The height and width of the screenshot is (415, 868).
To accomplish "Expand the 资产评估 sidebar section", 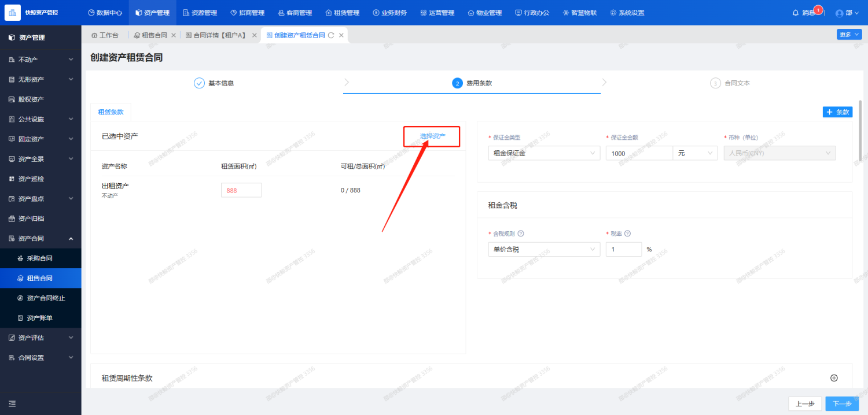I will tap(41, 338).
